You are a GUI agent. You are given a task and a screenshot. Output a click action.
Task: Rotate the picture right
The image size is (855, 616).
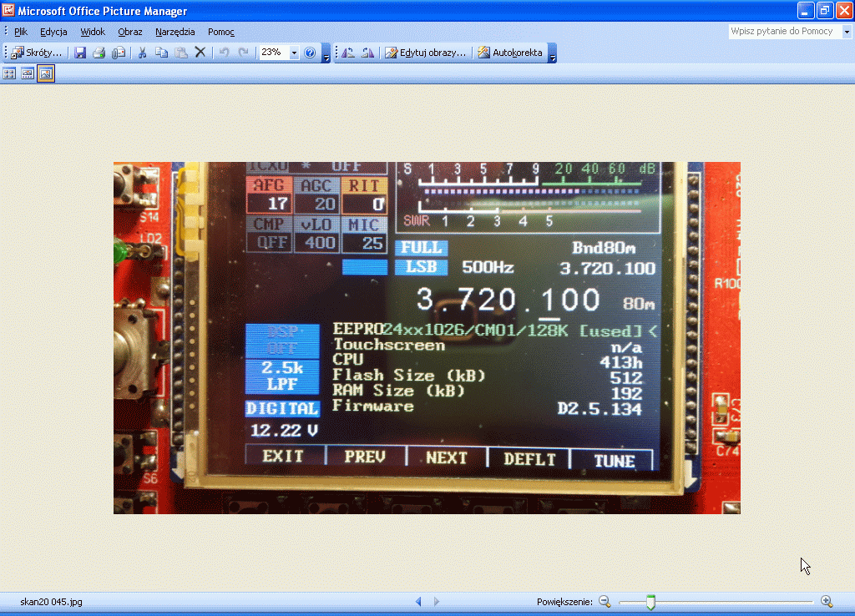pyautogui.click(x=367, y=53)
